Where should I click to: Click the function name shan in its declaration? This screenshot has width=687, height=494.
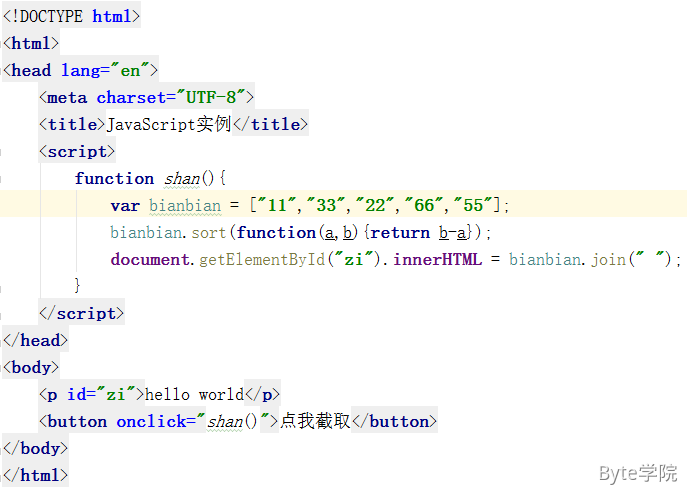pos(181,179)
